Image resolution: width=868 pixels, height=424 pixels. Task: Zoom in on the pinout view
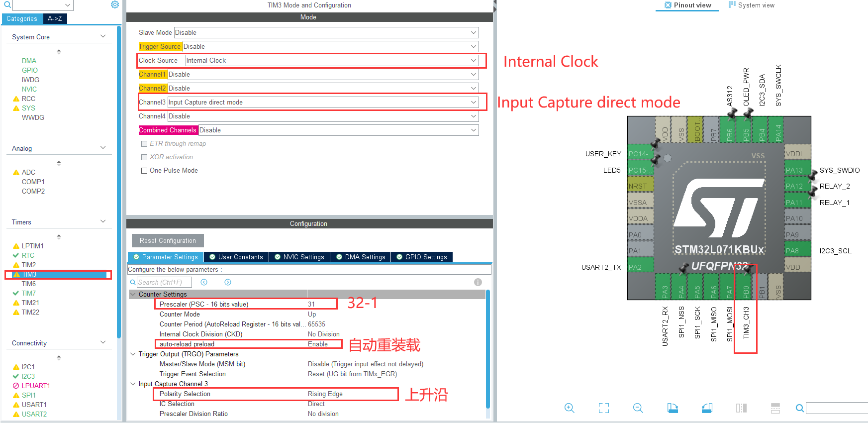570,408
